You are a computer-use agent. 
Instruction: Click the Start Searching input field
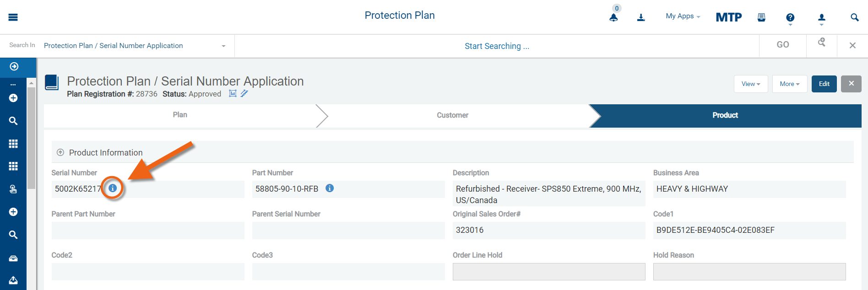[497, 46]
